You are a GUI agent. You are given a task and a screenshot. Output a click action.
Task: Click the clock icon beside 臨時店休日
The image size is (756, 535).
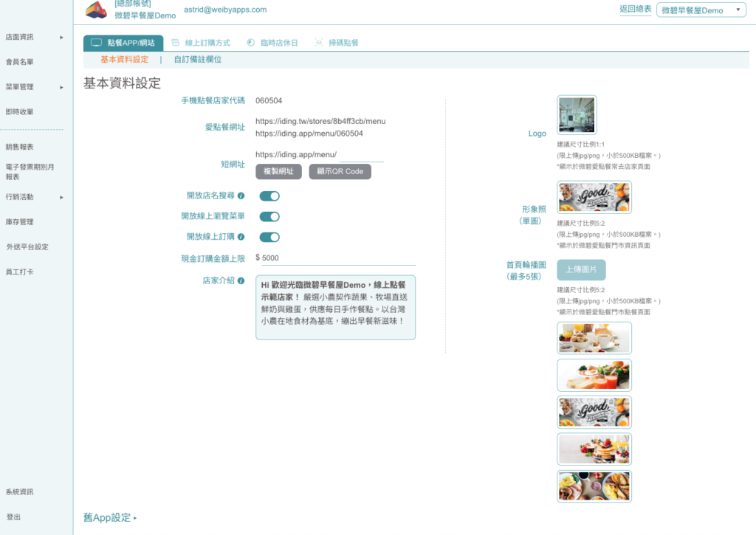pyautogui.click(x=251, y=42)
